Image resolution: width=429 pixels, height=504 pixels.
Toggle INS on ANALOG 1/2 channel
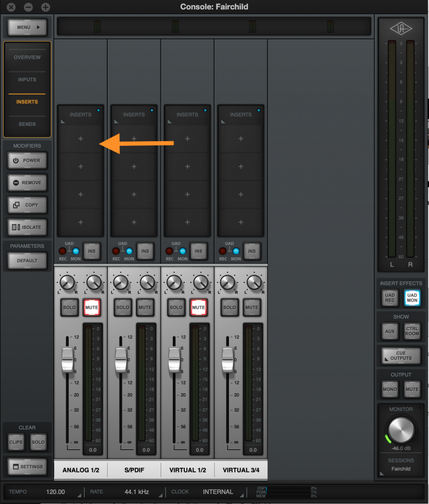coord(92,251)
